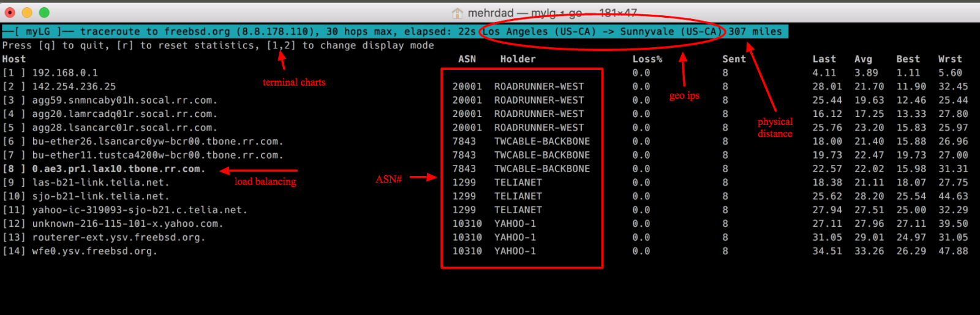Select bold host 0.ae3.pr1.lax10.tbone.rr.com

(x=118, y=169)
